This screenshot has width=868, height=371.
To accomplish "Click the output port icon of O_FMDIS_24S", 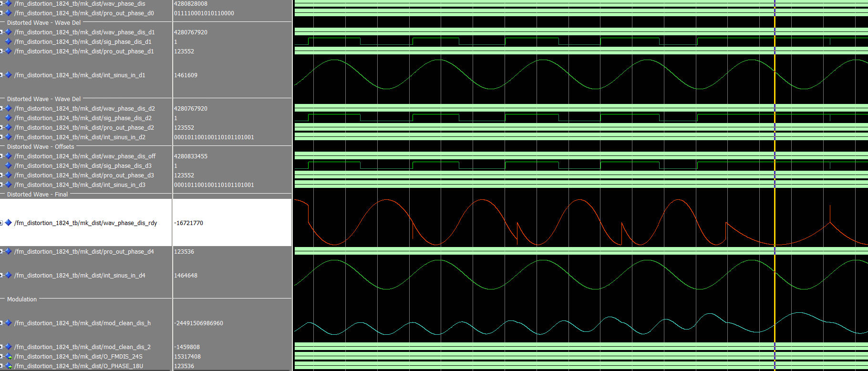I will pyautogui.click(x=8, y=357).
